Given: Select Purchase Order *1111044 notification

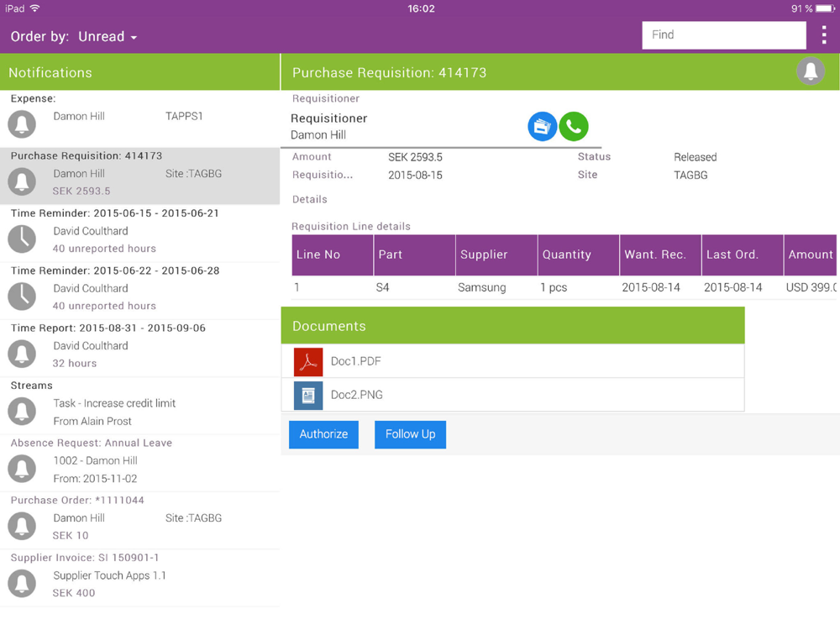Looking at the screenshot, I should [139, 520].
